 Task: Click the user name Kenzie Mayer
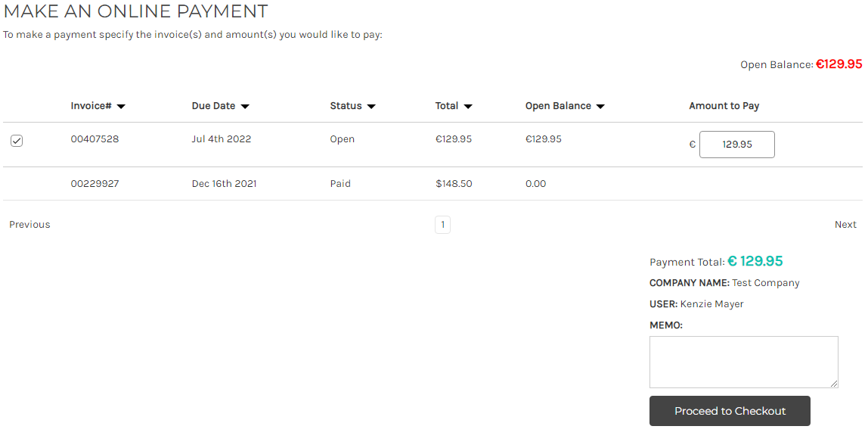(x=712, y=304)
